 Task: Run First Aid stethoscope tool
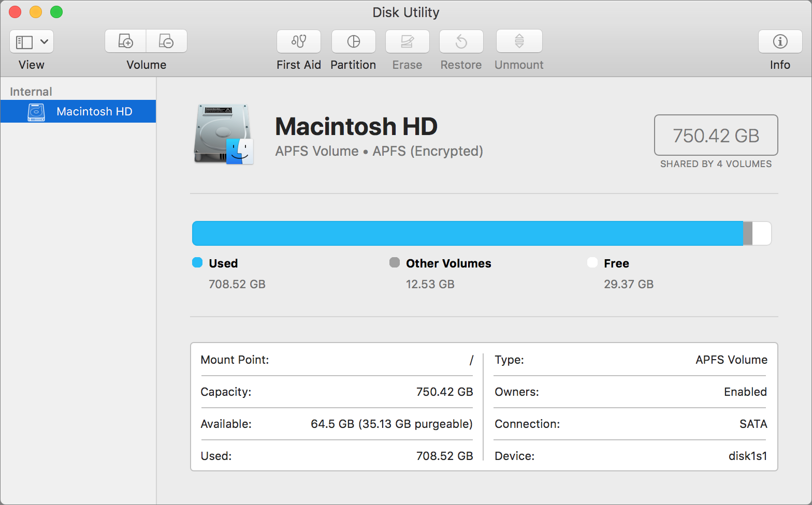pos(299,41)
